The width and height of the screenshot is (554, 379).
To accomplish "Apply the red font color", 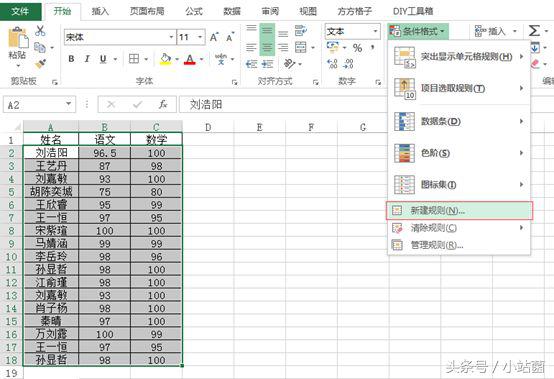I will 190,59.
